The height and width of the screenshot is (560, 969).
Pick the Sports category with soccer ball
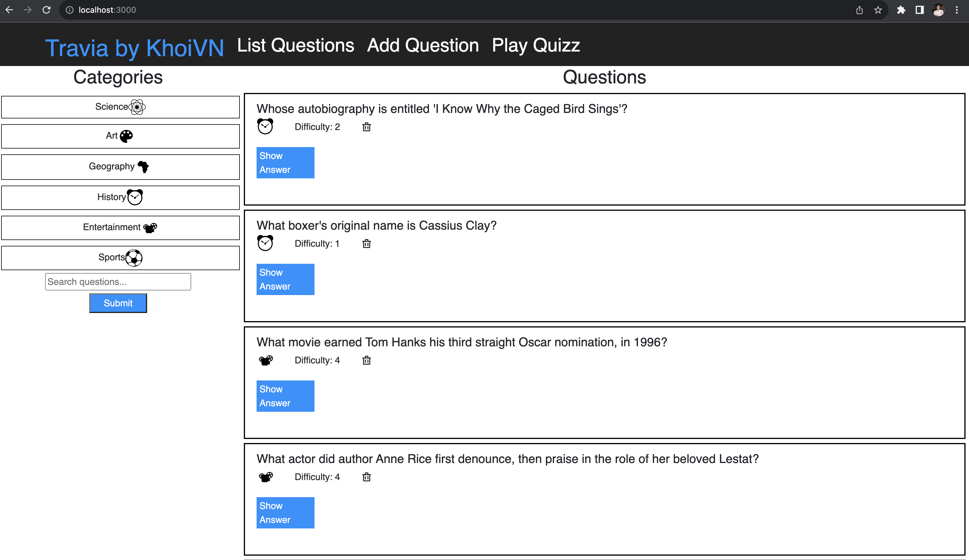120,258
